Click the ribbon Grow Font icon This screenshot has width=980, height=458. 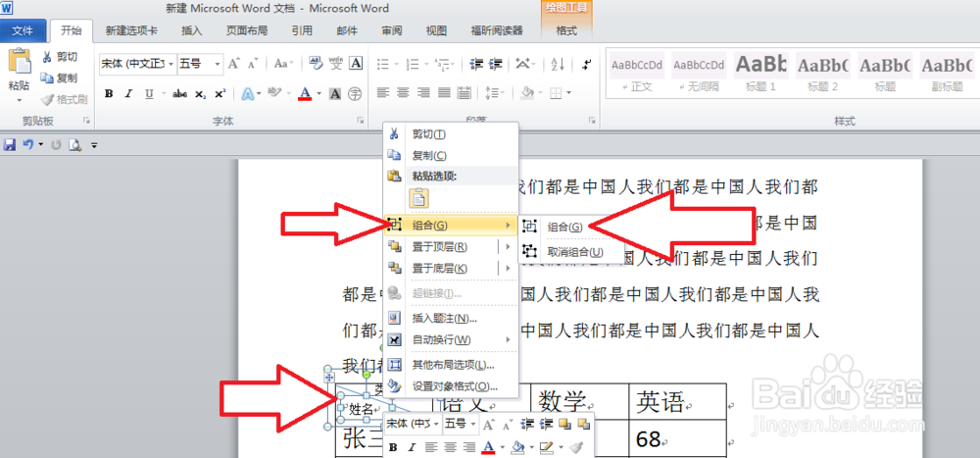point(234,63)
